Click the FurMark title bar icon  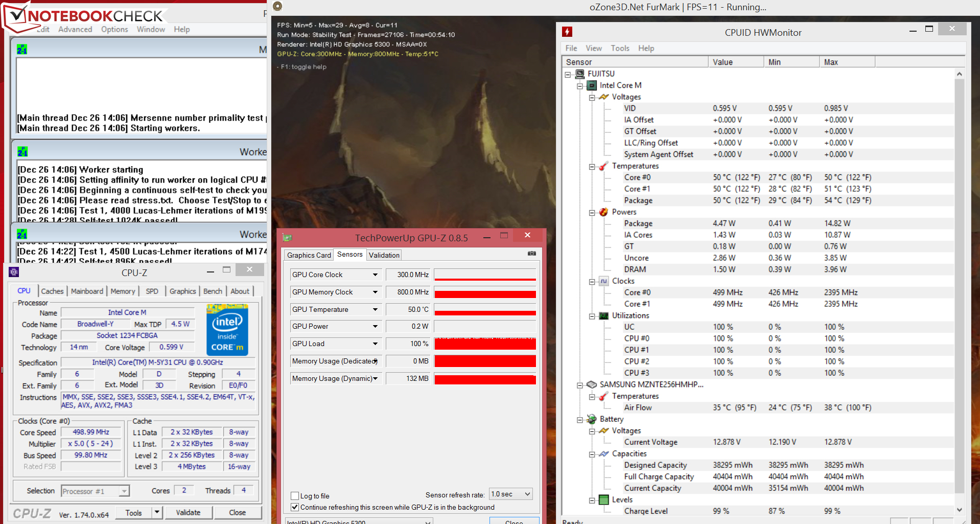point(277,6)
